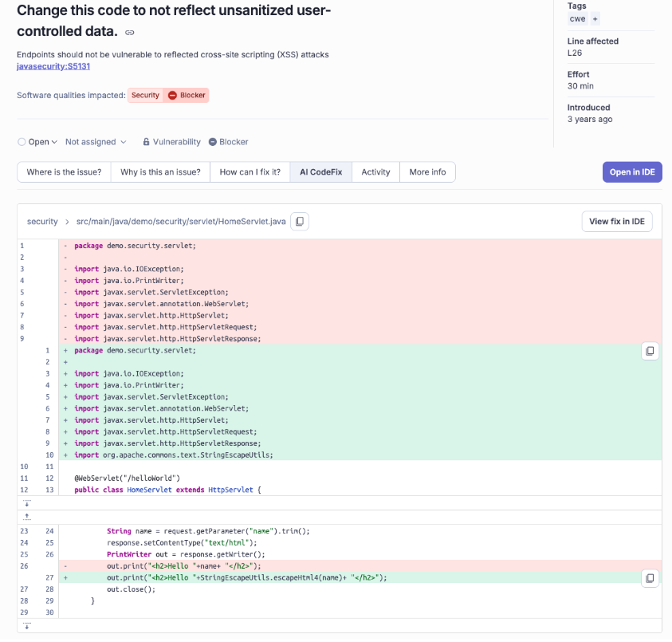Open the Not assigned assignee dropdown

[x=96, y=142]
